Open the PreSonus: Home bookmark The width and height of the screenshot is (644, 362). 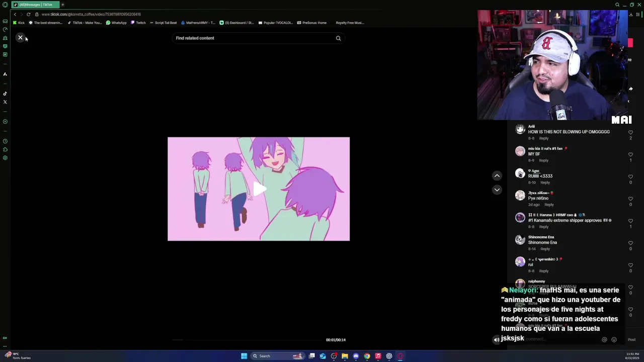tap(311, 23)
